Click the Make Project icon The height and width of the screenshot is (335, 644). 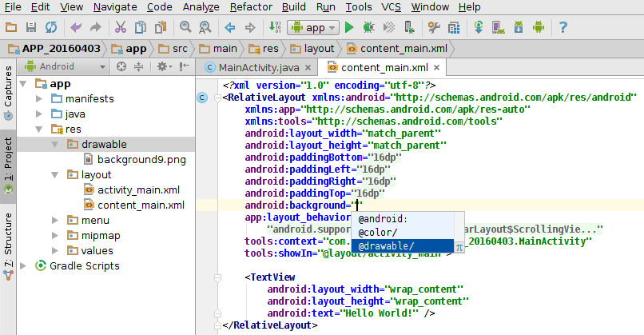(275, 27)
